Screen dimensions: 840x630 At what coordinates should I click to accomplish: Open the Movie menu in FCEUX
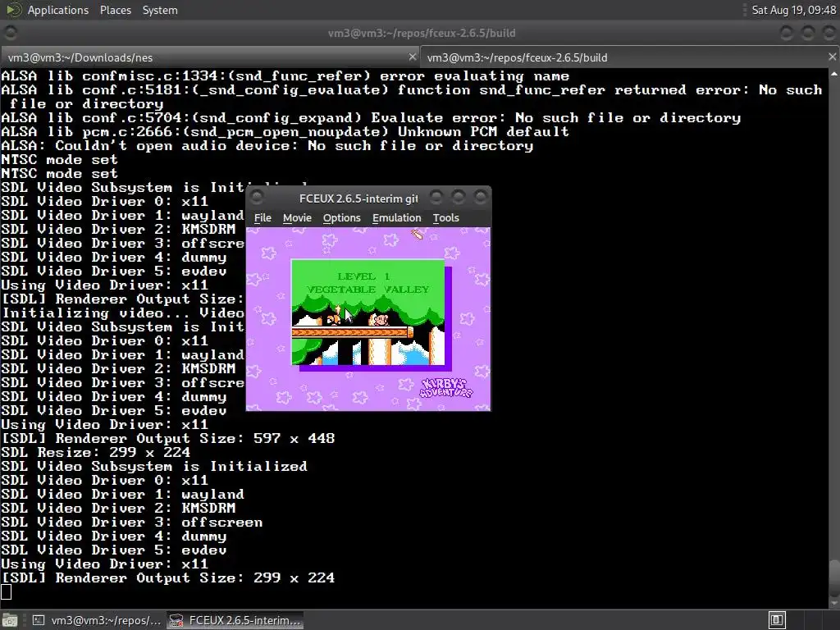click(x=297, y=218)
